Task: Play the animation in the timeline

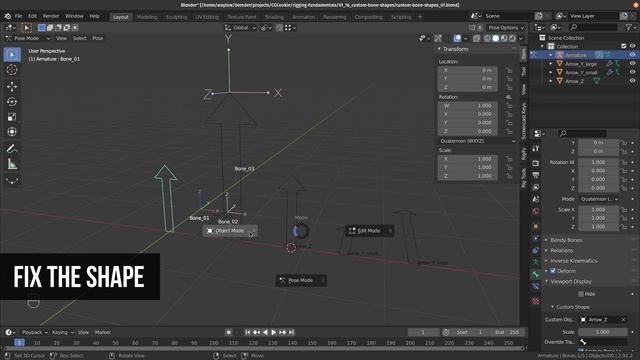Action: 273,333
